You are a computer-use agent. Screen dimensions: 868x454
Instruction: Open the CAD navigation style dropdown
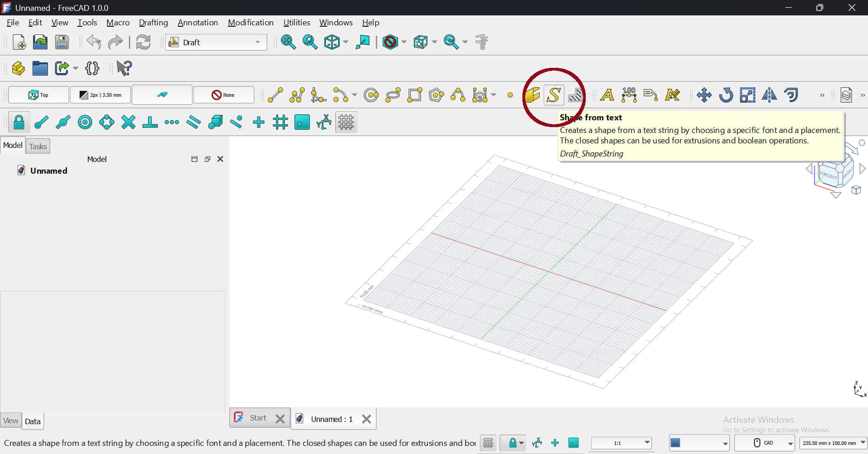764,443
